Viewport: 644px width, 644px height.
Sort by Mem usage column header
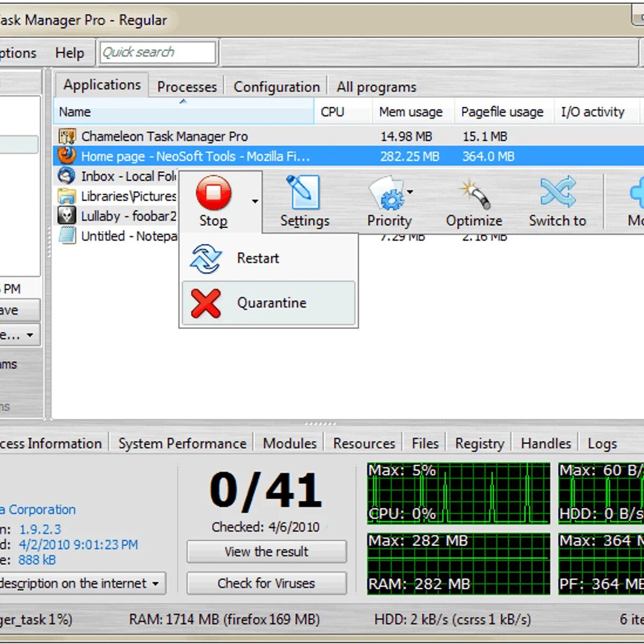[413, 112]
